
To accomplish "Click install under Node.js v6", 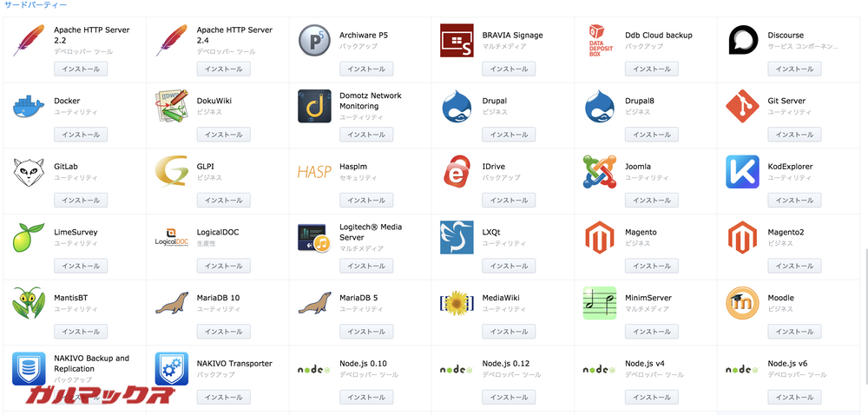I will 794,397.
